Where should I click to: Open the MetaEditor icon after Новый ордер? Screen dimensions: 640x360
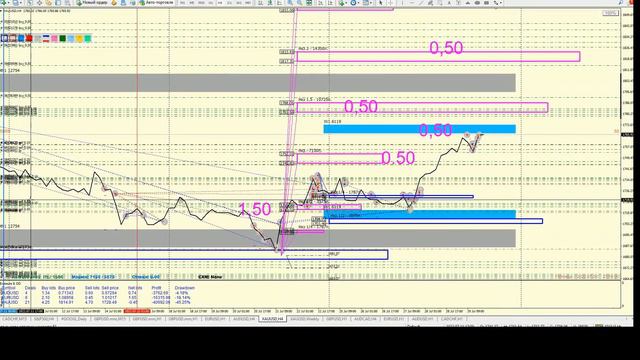coord(114,2)
